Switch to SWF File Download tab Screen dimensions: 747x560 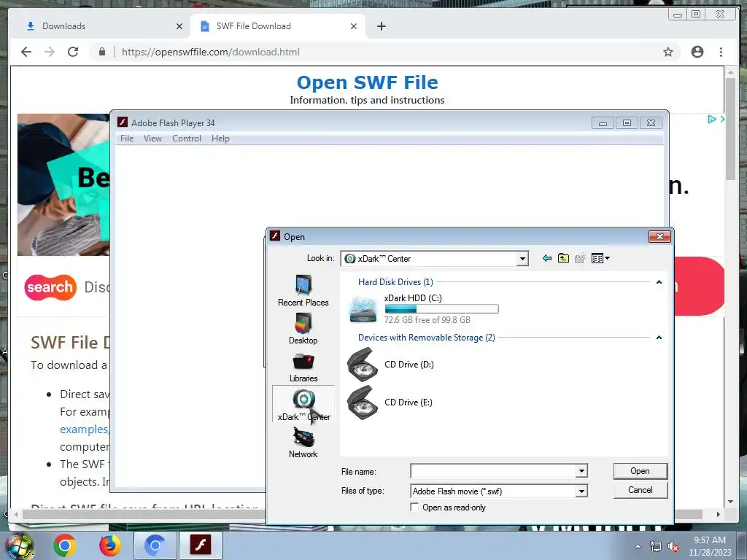point(278,26)
